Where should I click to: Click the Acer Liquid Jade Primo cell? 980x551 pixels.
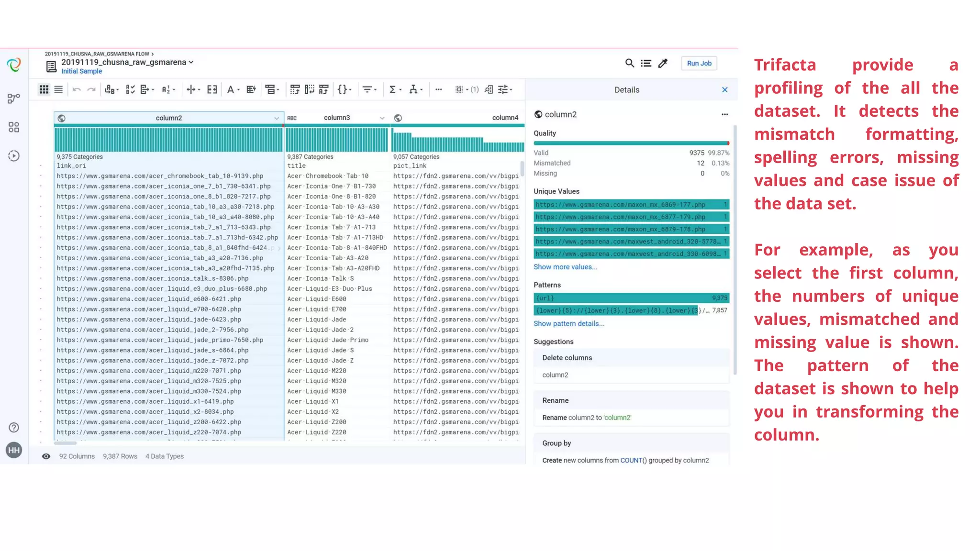point(337,340)
